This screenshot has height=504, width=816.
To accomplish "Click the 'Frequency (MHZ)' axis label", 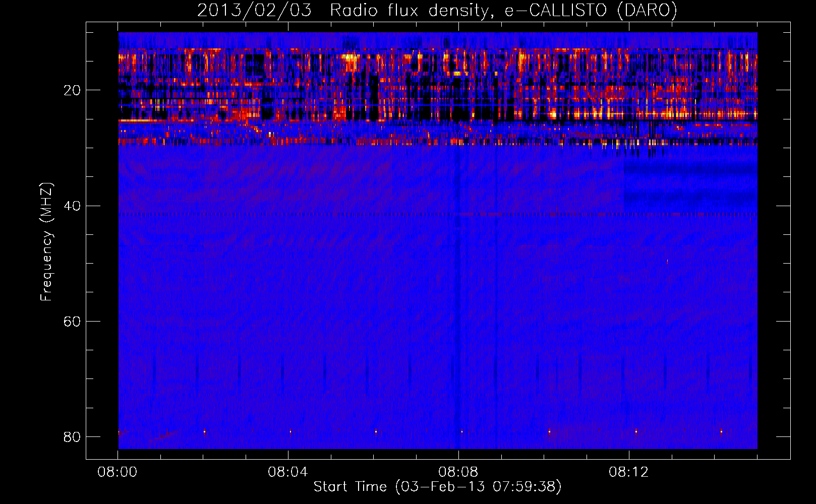I will click(46, 241).
